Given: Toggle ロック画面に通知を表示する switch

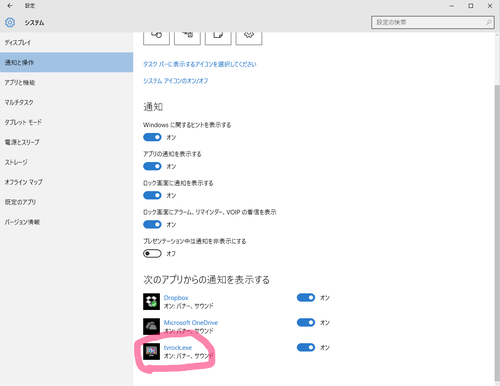Looking at the screenshot, I should click(x=152, y=195).
